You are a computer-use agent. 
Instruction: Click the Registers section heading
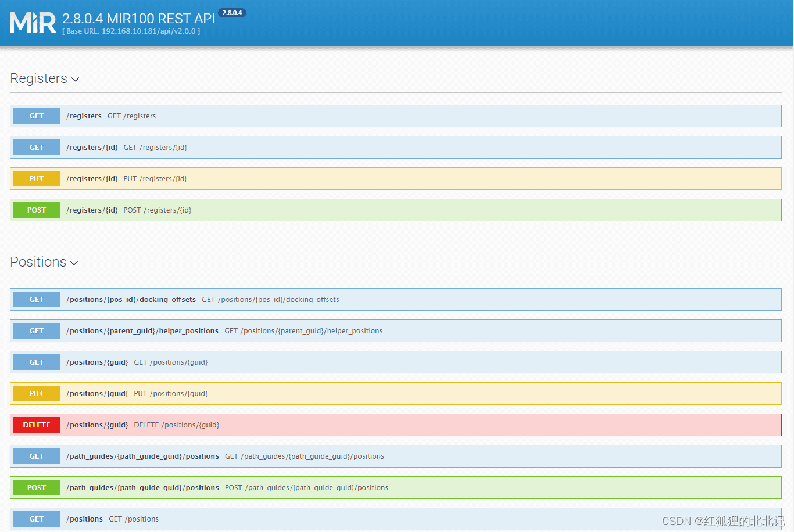(x=38, y=78)
